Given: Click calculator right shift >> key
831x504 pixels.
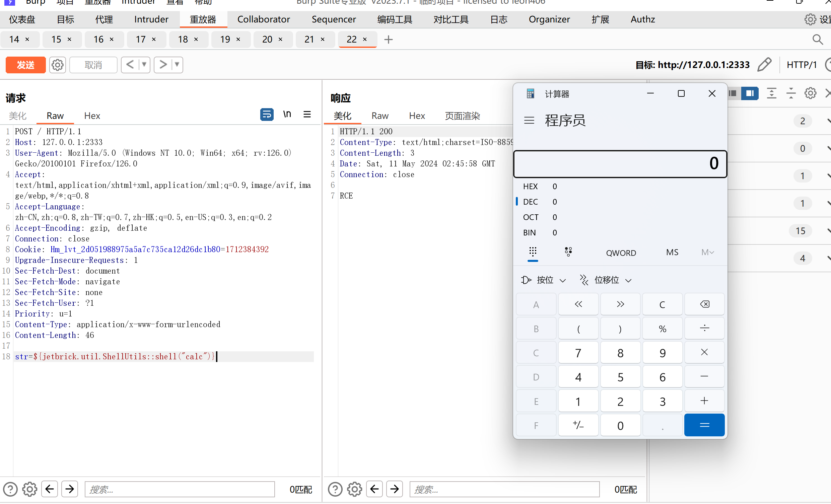Looking at the screenshot, I should coord(620,304).
